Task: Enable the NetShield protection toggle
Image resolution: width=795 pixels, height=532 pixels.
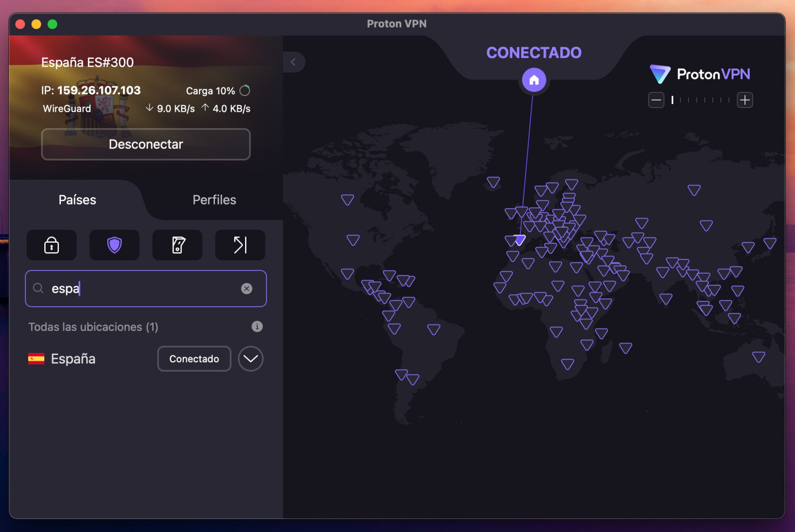Action: [114, 245]
